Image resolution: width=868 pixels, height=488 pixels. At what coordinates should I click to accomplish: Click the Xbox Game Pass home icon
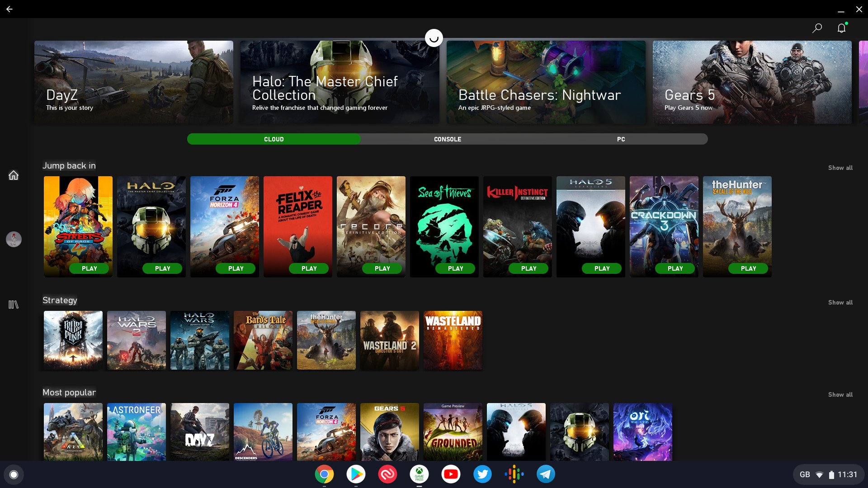click(x=13, y=175)
